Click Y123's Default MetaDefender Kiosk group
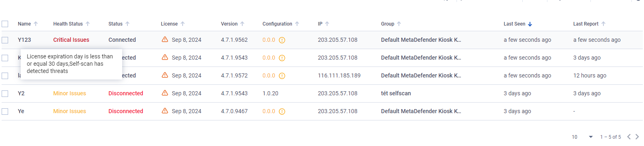This screenshot has width=644, height=146. 421,40
